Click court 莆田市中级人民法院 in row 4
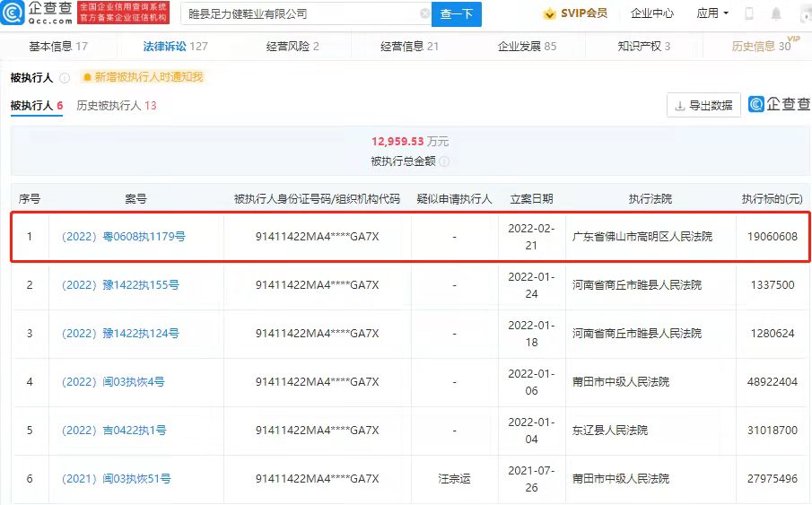This screenshot has height=505, width=812. point(620,382)
